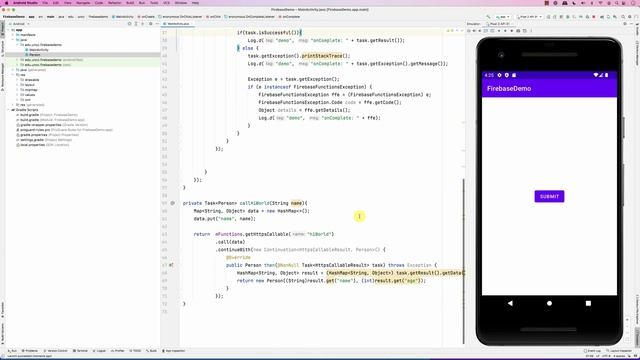Collapse the res folder
640x360 pixels.
(x=13, y=75)
